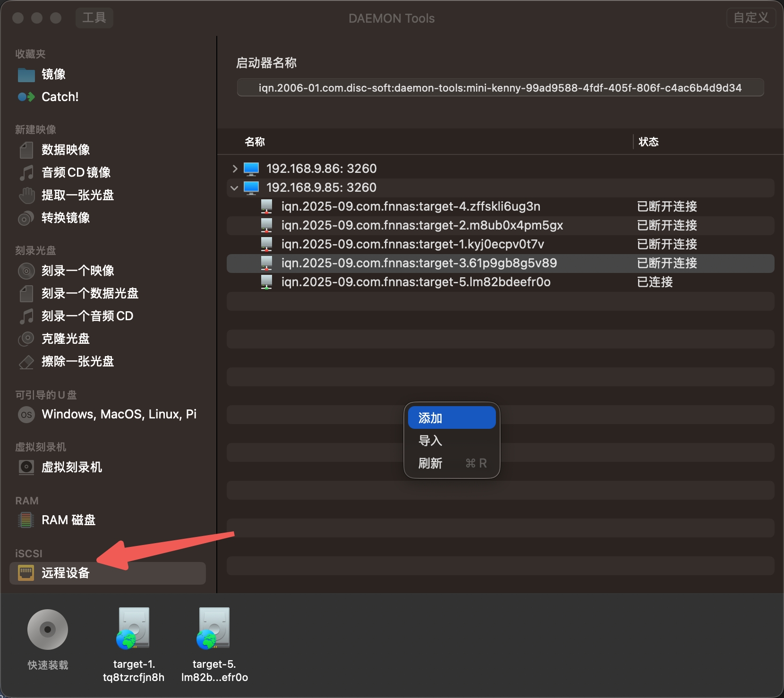Click the 克隆光盘 disc icon
Screen dimensions: 784x698
click(26, 339)
